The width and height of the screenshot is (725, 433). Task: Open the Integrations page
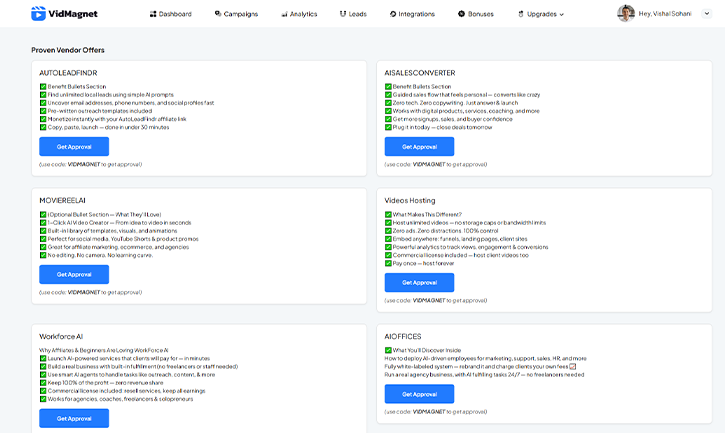[412, 14]
